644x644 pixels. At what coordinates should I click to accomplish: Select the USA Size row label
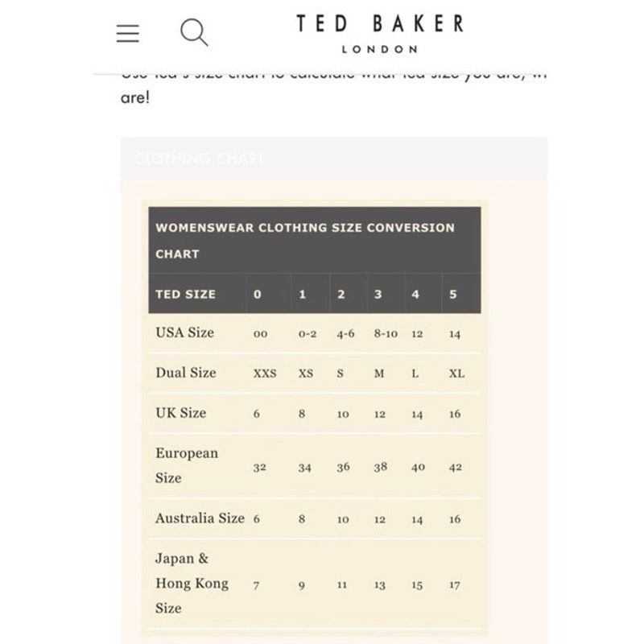[x=185, y=332]
